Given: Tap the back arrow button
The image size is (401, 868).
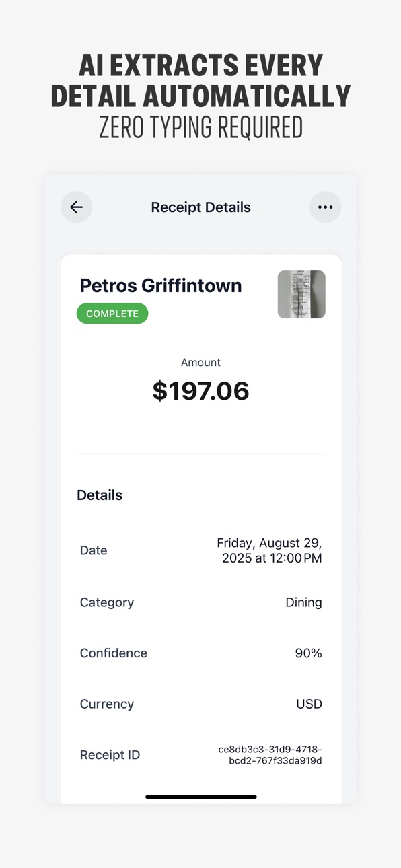Looking at the screenshot, I should click(x=77, y=207).
